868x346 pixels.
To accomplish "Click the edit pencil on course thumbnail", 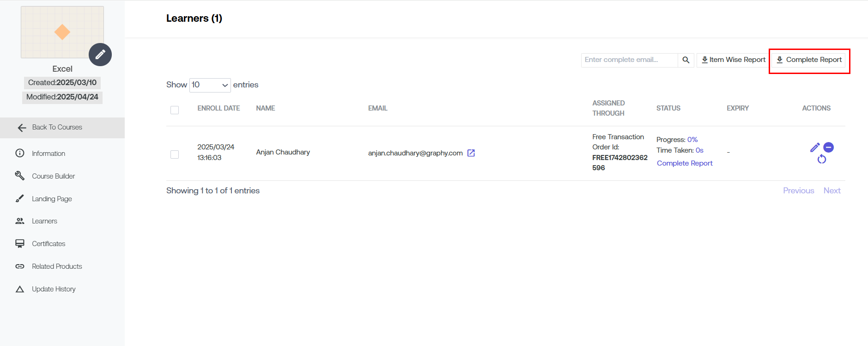I will coord(100,55).
